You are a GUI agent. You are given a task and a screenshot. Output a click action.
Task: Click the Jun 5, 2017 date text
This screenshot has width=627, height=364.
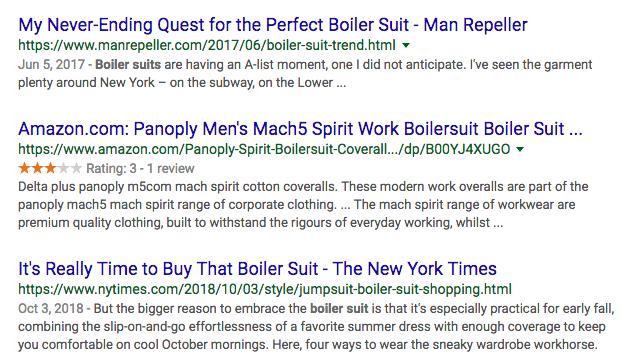coord(51,65)
